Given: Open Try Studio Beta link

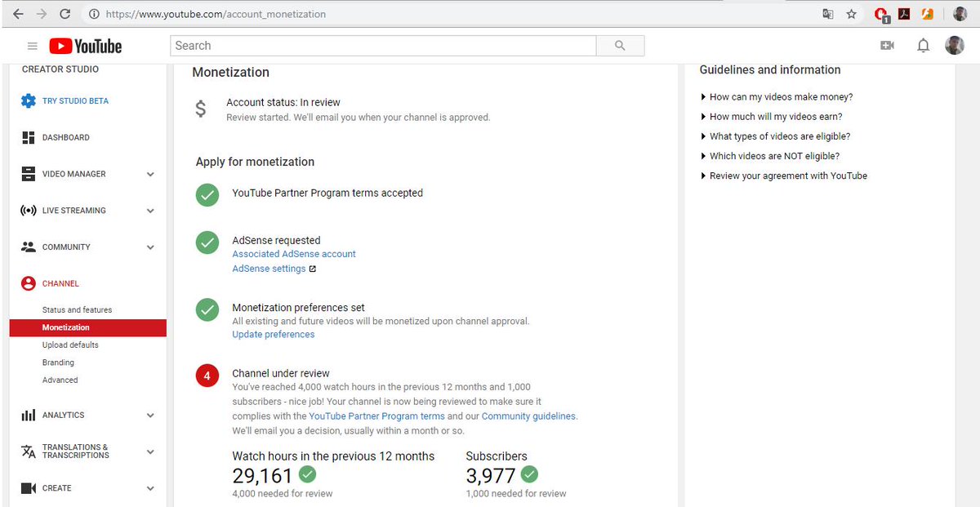Looking at the screenshot, I should coord(75,101).
